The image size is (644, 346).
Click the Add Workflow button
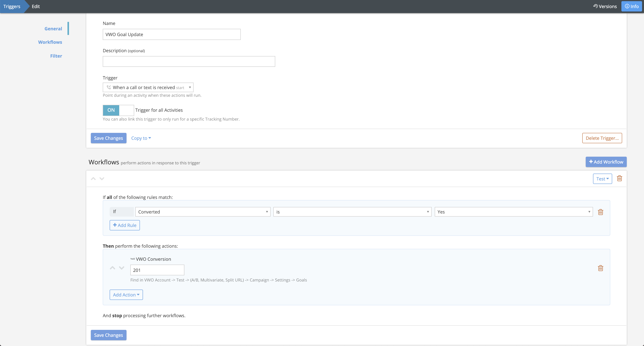click(x=606, y=162)
